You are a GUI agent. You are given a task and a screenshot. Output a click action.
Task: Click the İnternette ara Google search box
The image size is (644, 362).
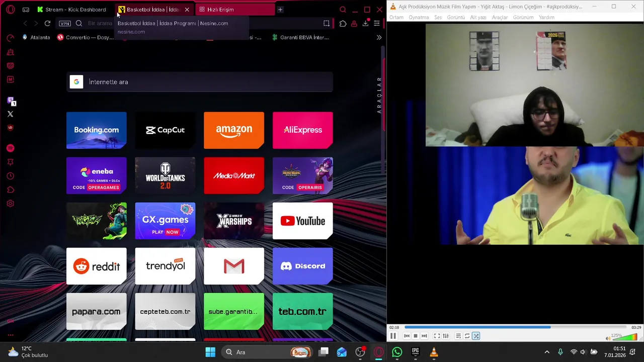point(200,82)
